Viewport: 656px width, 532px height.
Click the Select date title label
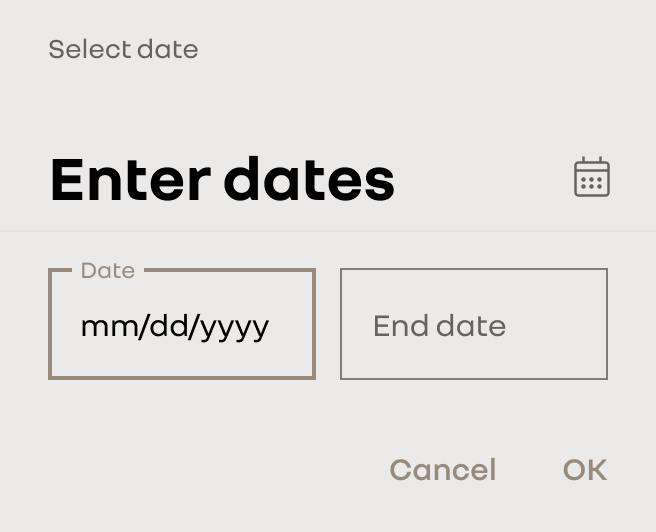pyautogui.click(x=123, y=49)
